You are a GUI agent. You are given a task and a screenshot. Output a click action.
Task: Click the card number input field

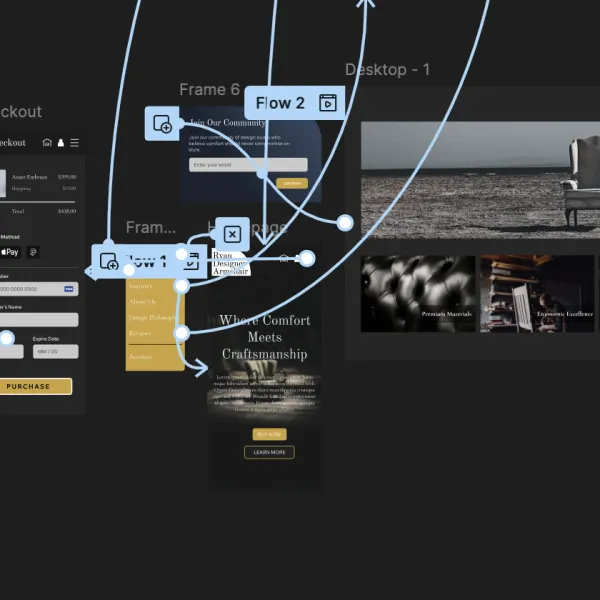point(39,289)
